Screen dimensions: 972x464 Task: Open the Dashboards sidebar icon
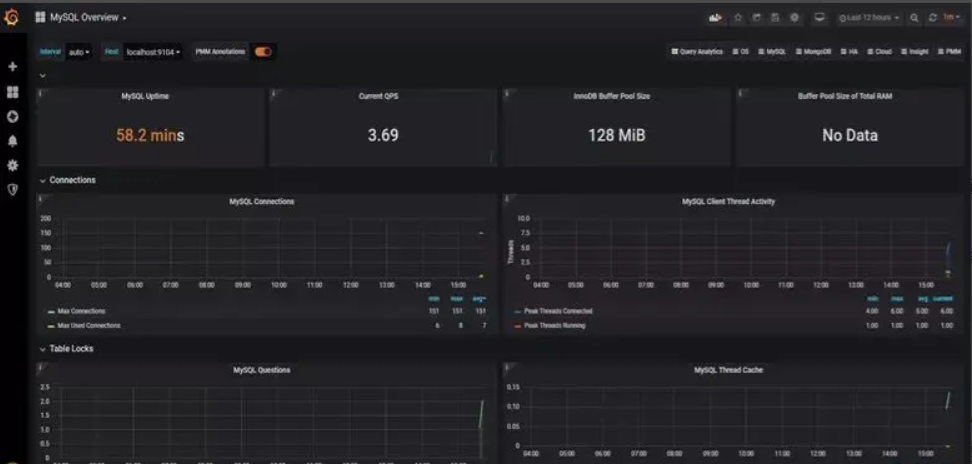(12, 92)
